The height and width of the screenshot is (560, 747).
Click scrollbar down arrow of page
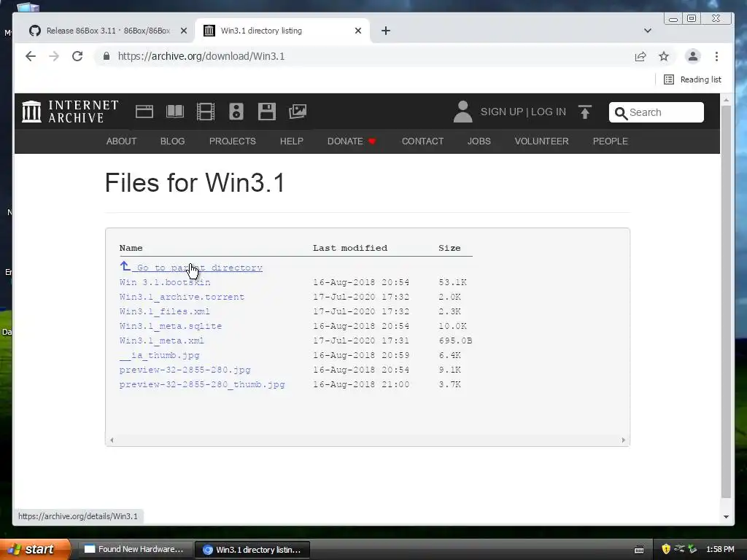point(726,517)
